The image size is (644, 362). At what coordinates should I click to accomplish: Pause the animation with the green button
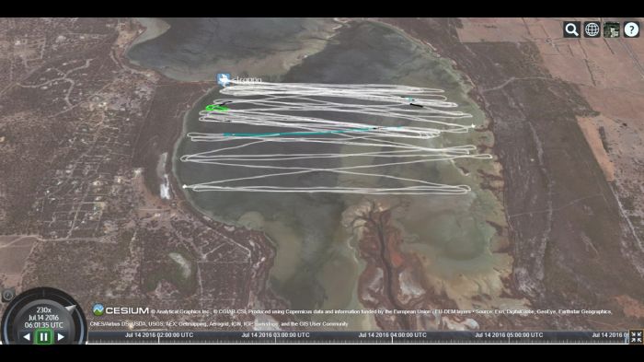click(x=43, y=337)
